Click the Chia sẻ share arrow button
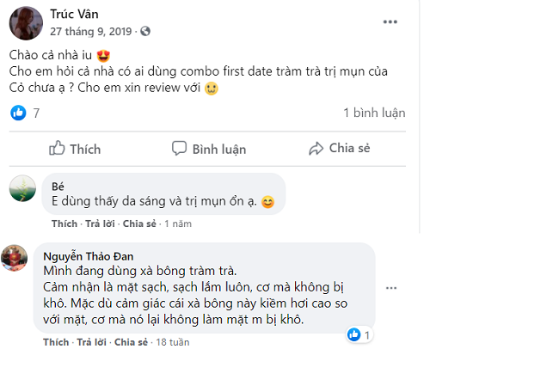The image size is (559, 392). [x=340, y=148]
